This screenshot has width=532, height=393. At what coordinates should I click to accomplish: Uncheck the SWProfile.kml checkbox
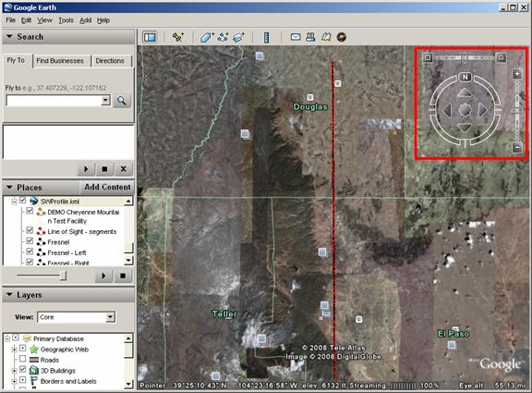pos(23,201)
